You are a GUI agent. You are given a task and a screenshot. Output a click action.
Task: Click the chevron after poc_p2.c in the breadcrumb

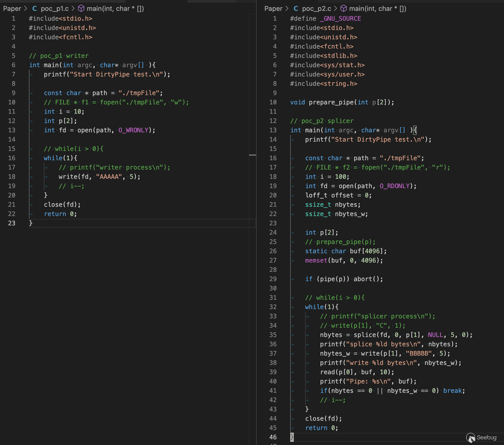tap(336, 9)
